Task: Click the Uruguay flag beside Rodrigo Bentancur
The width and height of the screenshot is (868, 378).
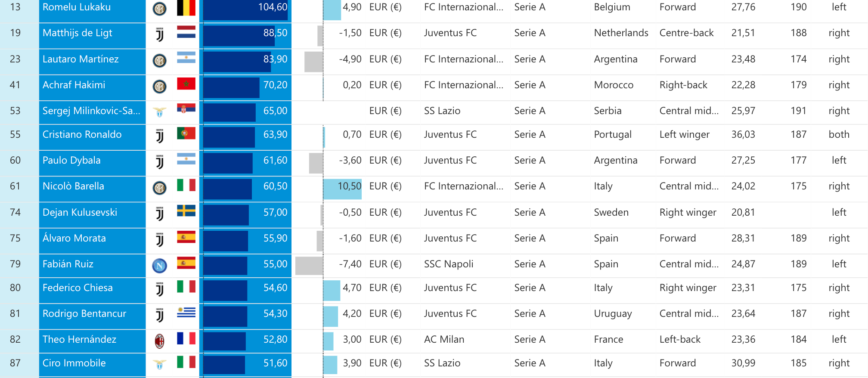Action: tap(186, 313)
